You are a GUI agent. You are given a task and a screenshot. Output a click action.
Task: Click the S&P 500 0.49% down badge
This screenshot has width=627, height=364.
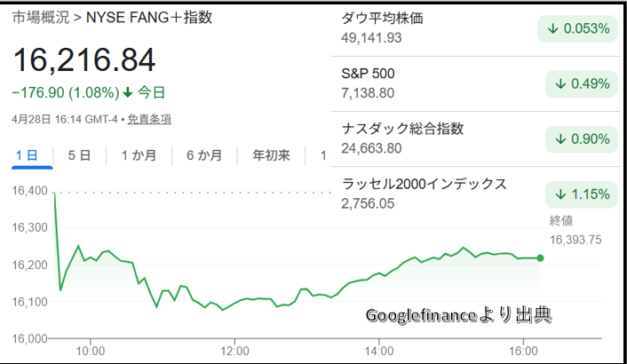tap(582, 84)
